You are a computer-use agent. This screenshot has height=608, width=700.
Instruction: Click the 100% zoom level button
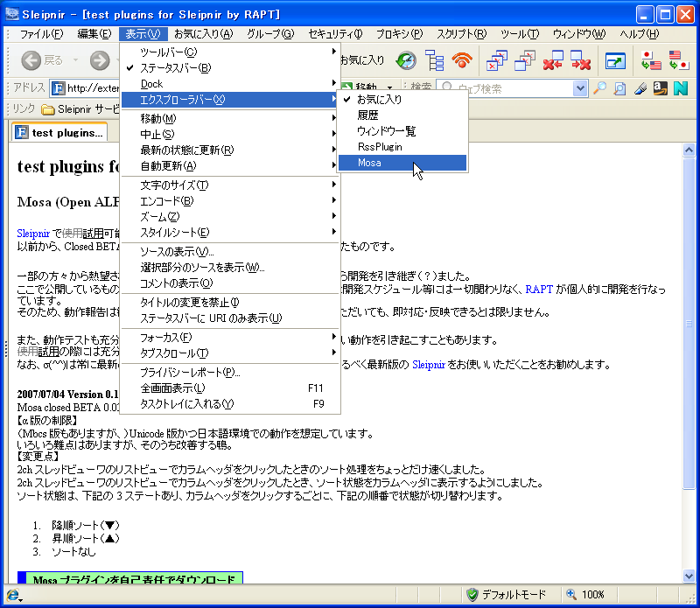(592, 595)
